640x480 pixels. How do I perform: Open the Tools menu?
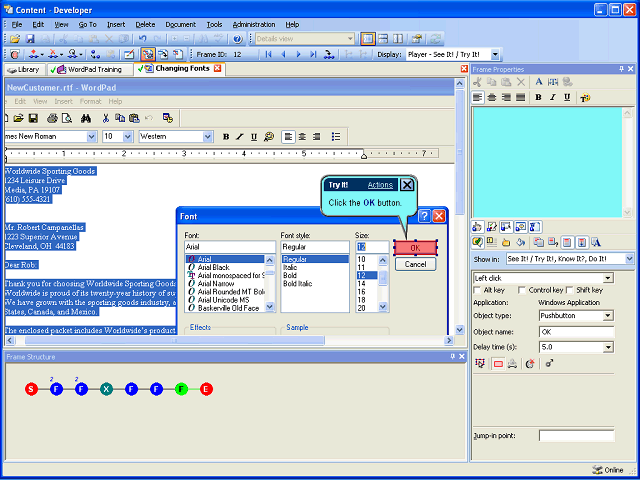point(214,24)
